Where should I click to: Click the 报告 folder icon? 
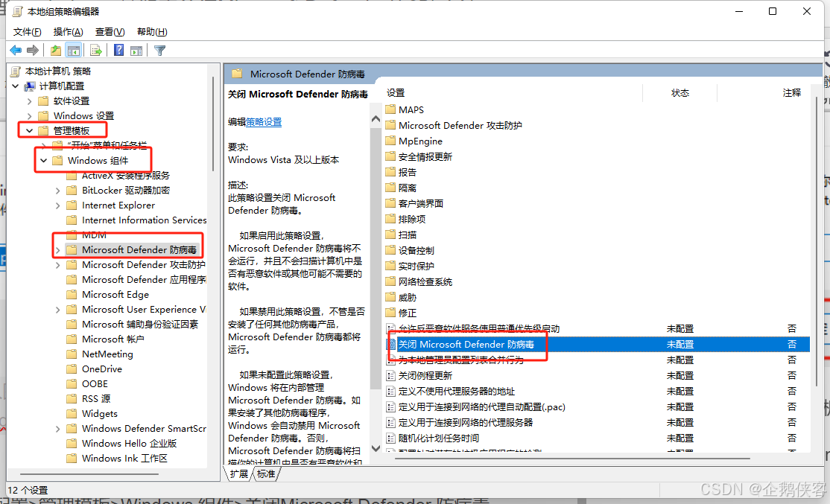pos(390,172)
